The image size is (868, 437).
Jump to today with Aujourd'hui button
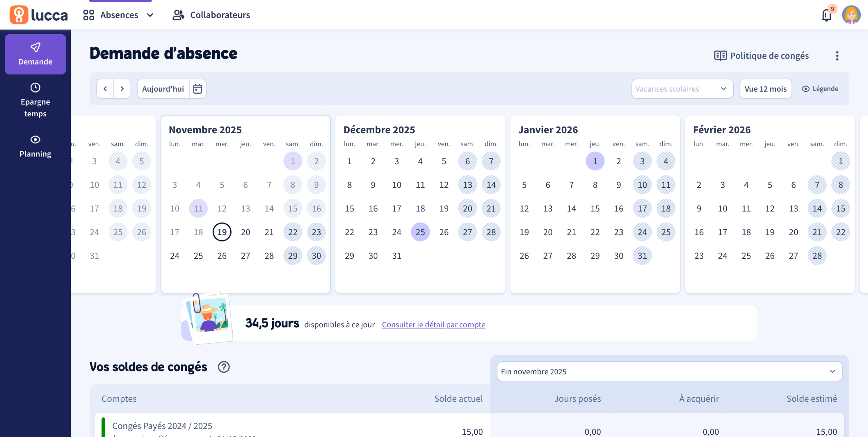coord(163,89)
